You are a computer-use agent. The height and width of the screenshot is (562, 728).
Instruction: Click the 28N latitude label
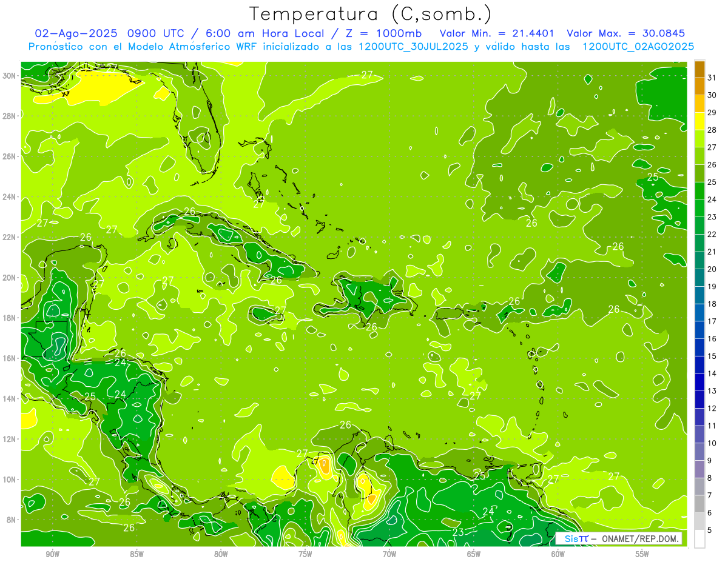pyautogui.click(x=10, y=116)
